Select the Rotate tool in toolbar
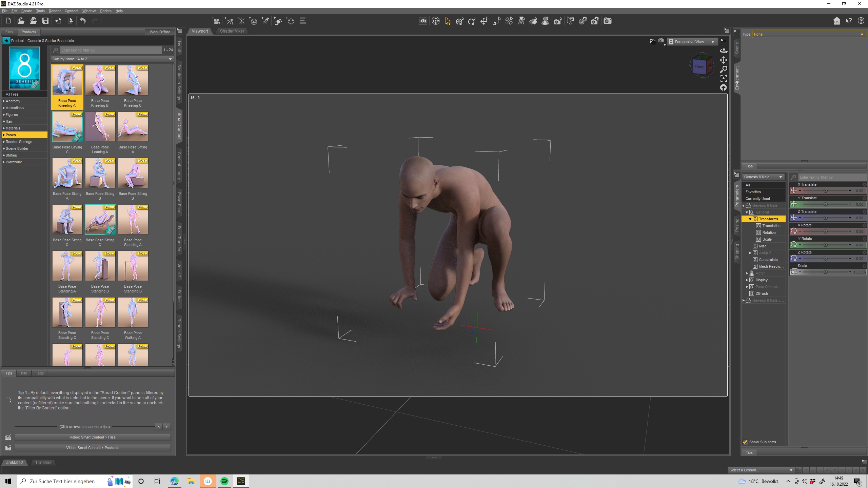The width and height of the screenshot is (868, 488). pyautogui.click(x=472, y=21)
